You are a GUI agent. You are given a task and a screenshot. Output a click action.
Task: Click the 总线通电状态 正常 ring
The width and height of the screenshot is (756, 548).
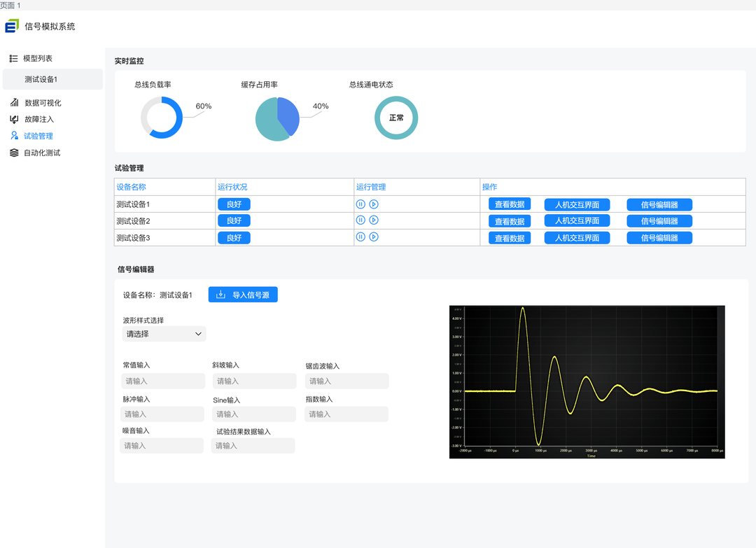coord(396,118)
